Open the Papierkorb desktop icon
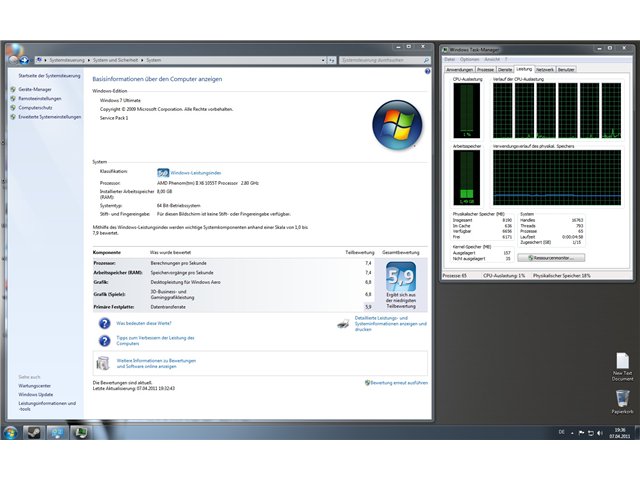This screenshot has height=480, width=640. coord(622,402)
